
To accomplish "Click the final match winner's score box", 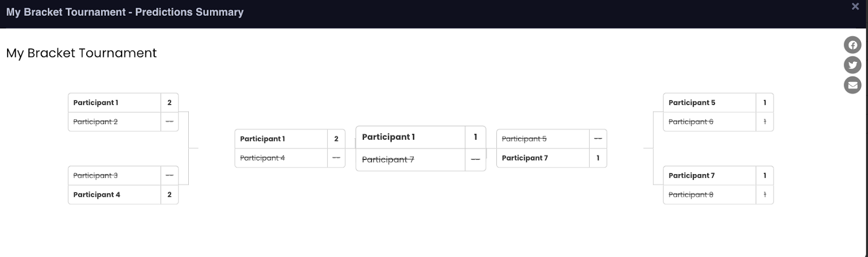I will click(475, 137).
